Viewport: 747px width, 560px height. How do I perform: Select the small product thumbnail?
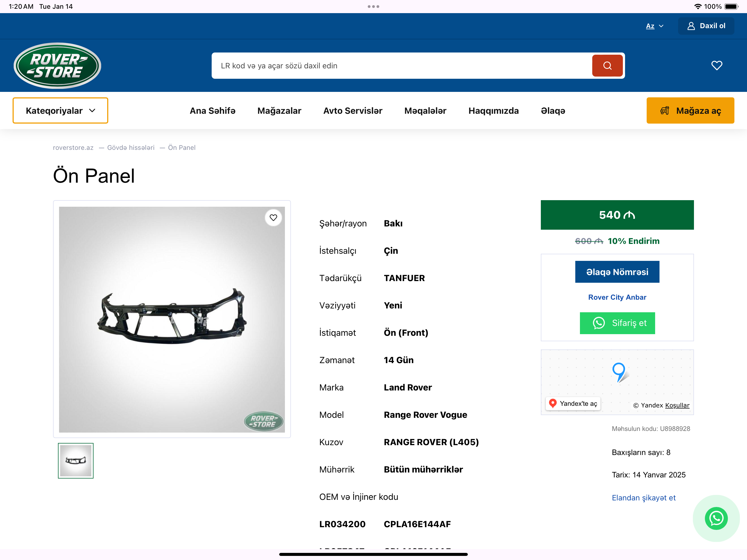point(76,460)
